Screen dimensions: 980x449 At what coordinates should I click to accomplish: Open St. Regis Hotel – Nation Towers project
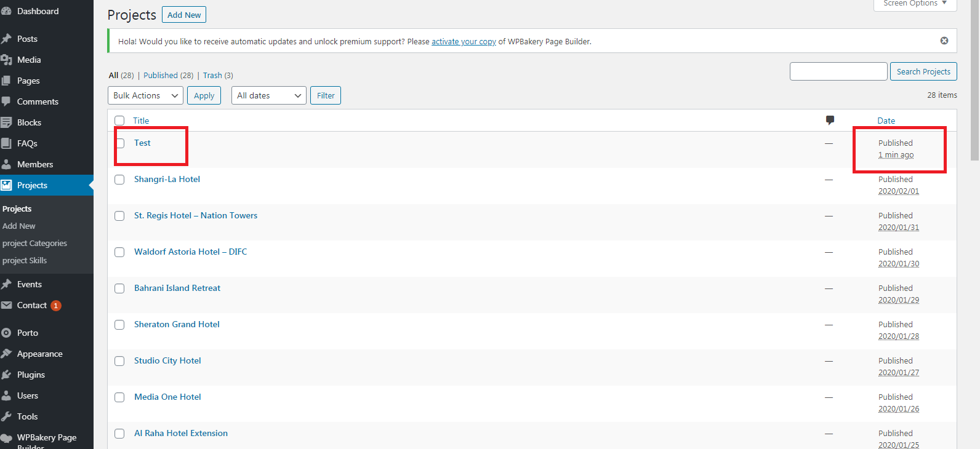[196, 215]
